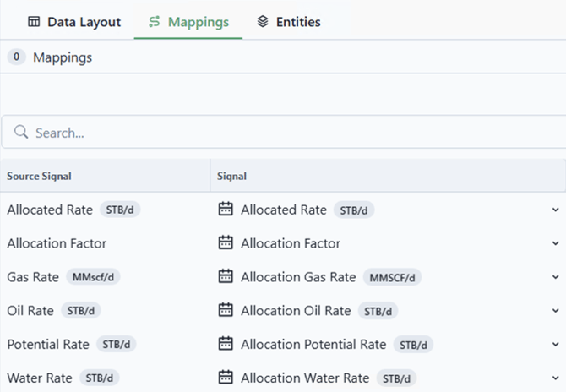This screenshot has height=392, width=566.
Task: Open dropdown for Allocation Potential Rate
Action: 555,345
